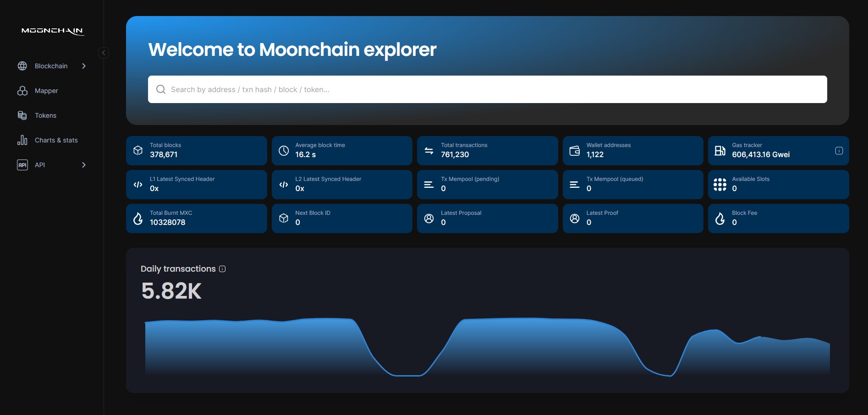
Task: Open Charts & stats via its chart icon
Action: tap(22, 140)
